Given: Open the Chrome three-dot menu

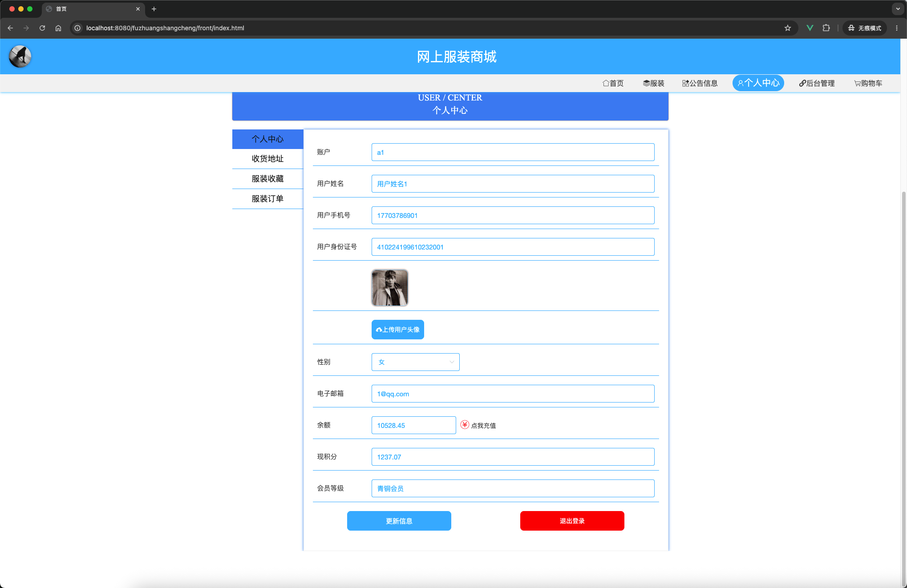Looking at the screenshot, I should pyautogui.click(x=897, y=28).
